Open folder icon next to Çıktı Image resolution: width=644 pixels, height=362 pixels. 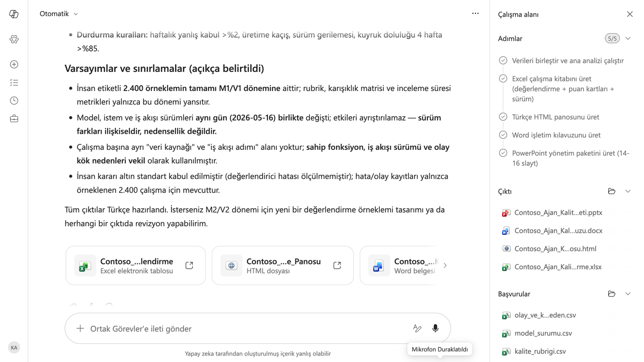tap(612, 191)
